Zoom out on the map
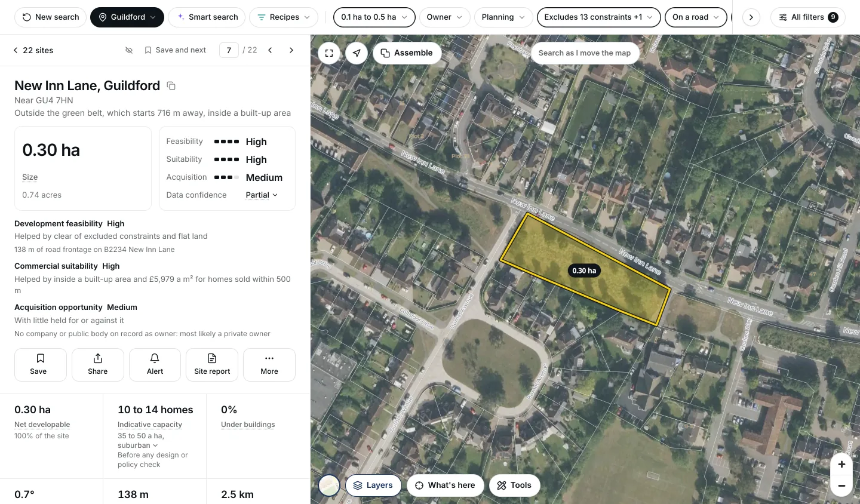 tap(841, 485)
